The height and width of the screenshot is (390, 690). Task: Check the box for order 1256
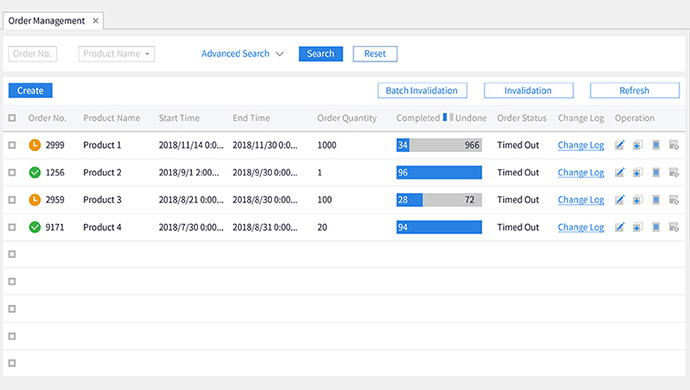click(12, 173)
